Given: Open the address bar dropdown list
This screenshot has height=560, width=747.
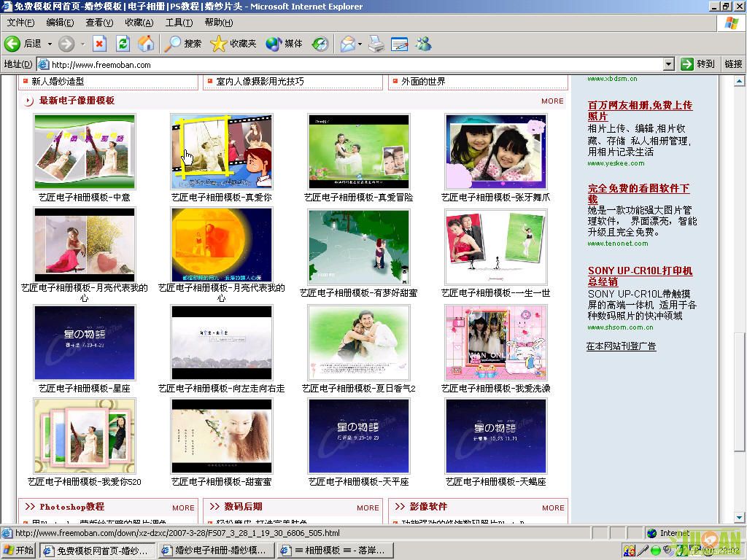Looking at the screenshot, I should click(x=668, y=64).
